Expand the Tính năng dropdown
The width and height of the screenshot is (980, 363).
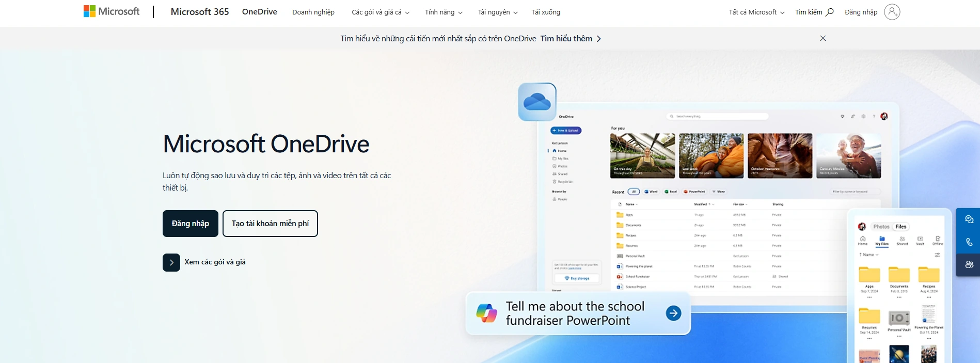tap(444, 12)
